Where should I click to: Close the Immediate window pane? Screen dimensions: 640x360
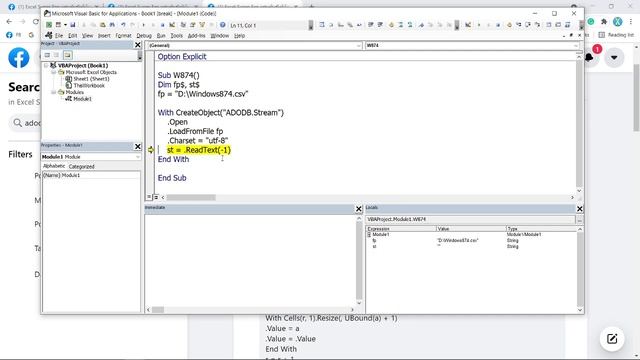[x=359, y=209]
